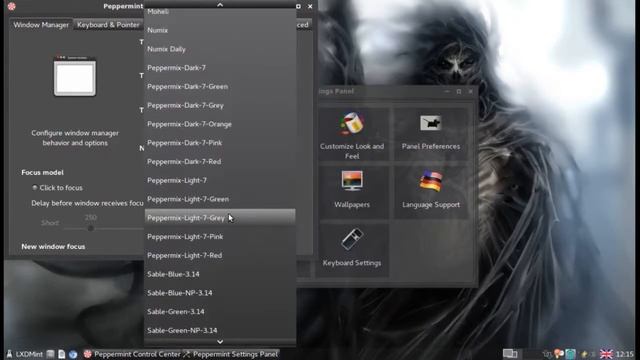Click the Peppermint logo in Control Center titlebar
The image size is (640, 360).
tap(12, 6)
